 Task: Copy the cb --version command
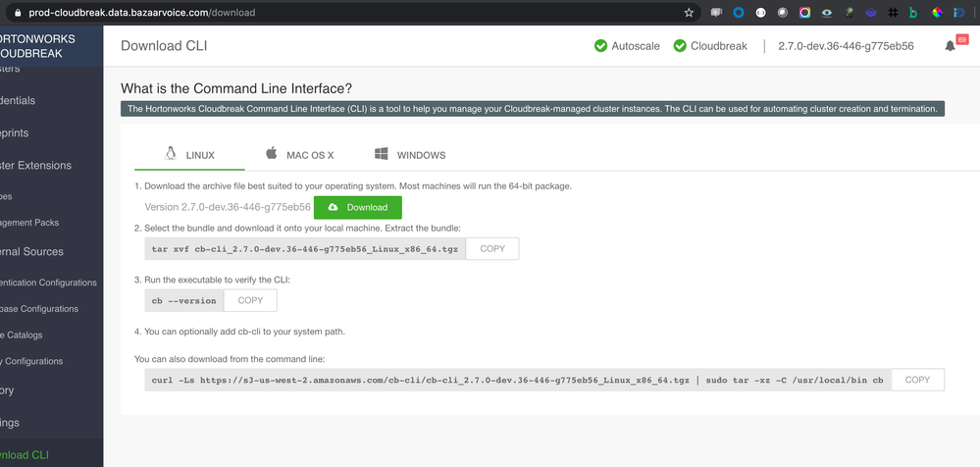250,301
